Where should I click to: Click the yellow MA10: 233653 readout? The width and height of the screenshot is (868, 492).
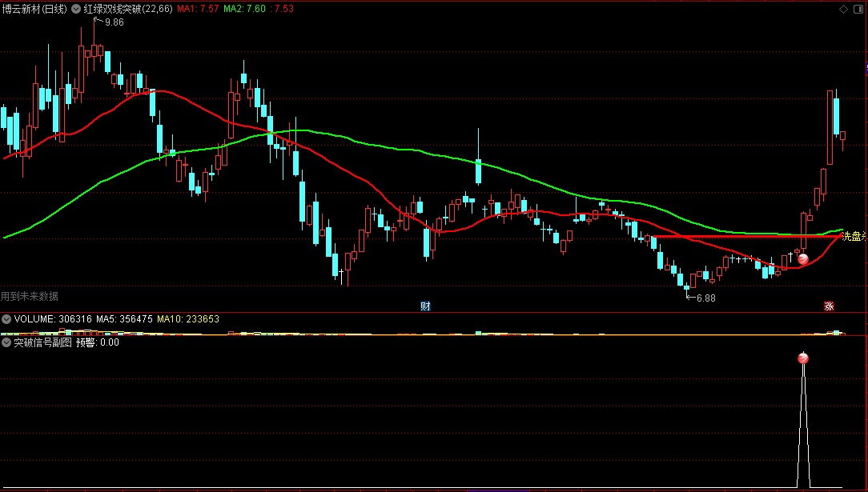pos(188,319)
